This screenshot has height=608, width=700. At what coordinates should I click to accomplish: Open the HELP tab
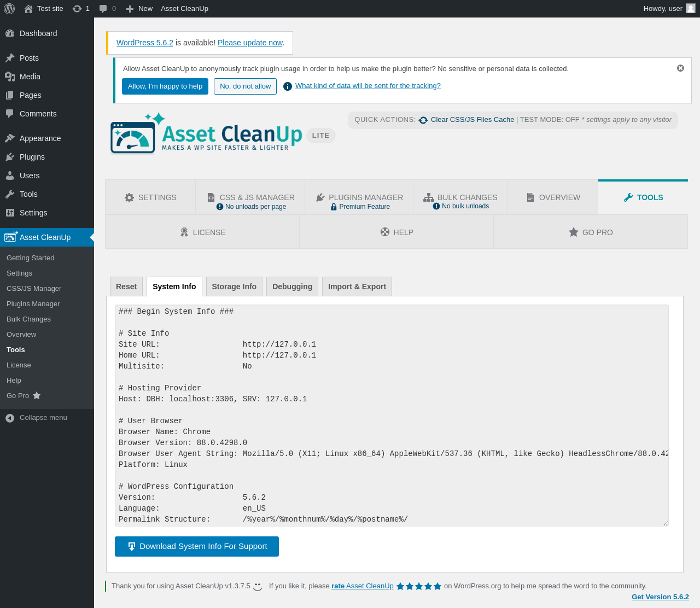396,232
